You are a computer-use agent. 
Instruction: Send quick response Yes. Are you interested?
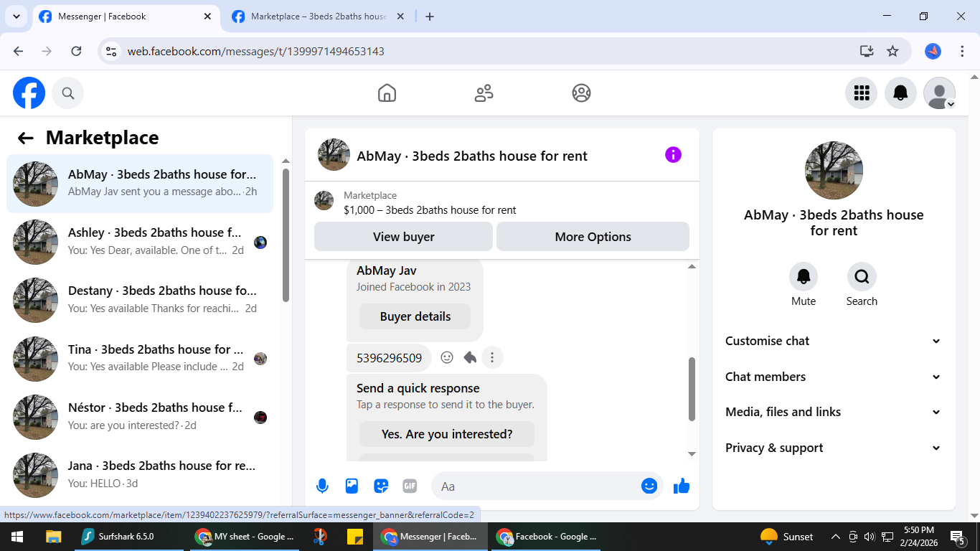click(x=447, y=434)
